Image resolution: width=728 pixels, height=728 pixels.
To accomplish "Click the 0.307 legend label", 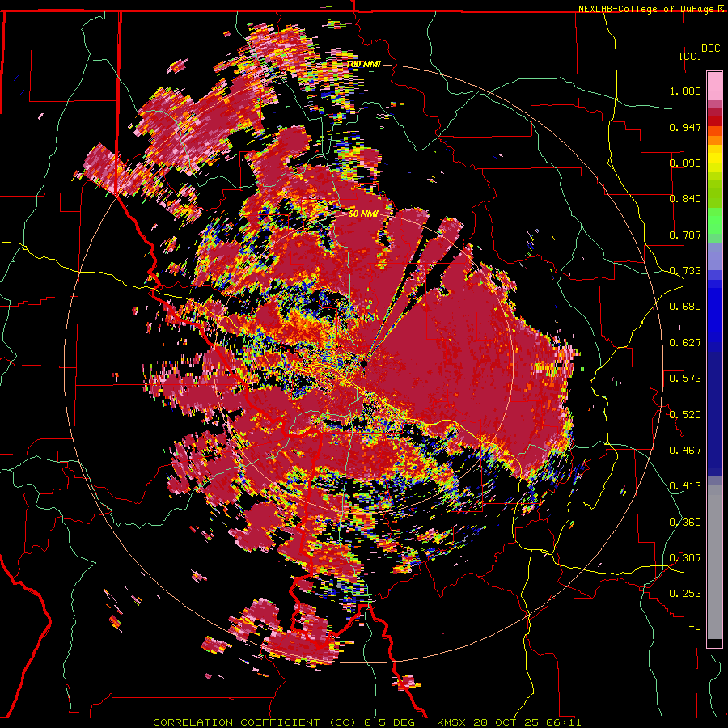I will point(685,558).
